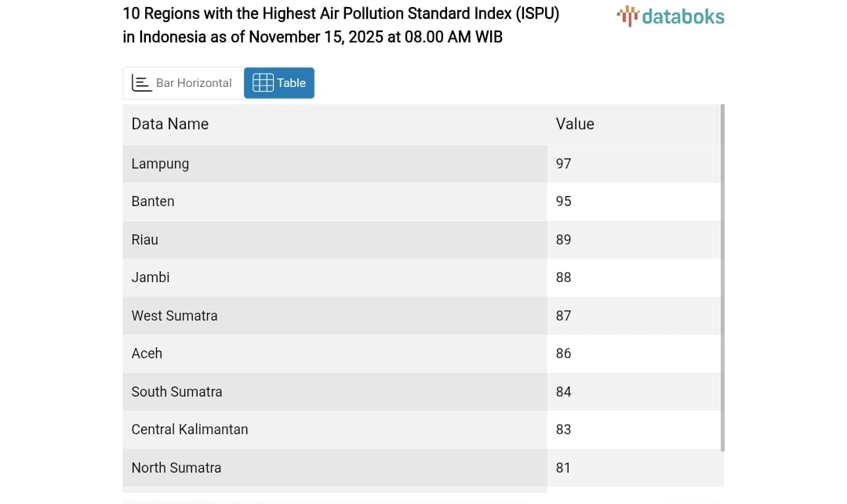847x504 pixels.
Task: Click the databoks logo
Action: pos(671,16)
